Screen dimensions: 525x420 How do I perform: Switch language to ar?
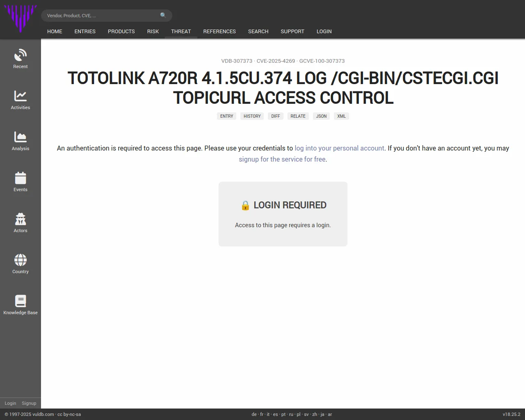pos(330,414)
